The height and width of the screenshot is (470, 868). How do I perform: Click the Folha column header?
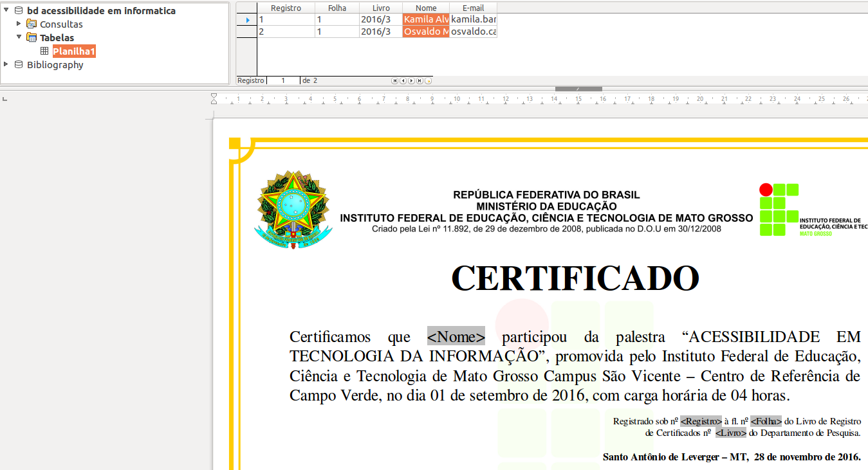pyautogui.click(x=337, y=8)
